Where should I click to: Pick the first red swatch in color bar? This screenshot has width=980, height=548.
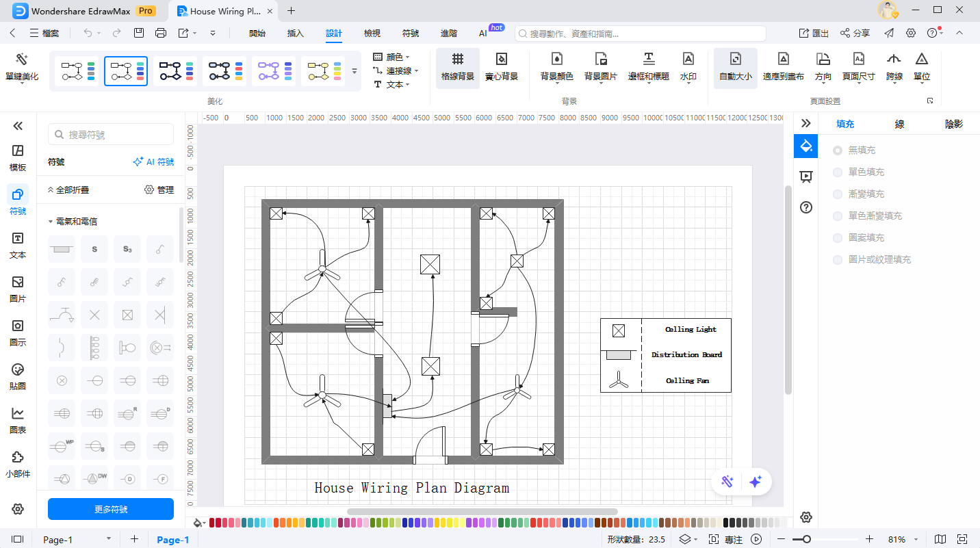[x=212, y=523]
